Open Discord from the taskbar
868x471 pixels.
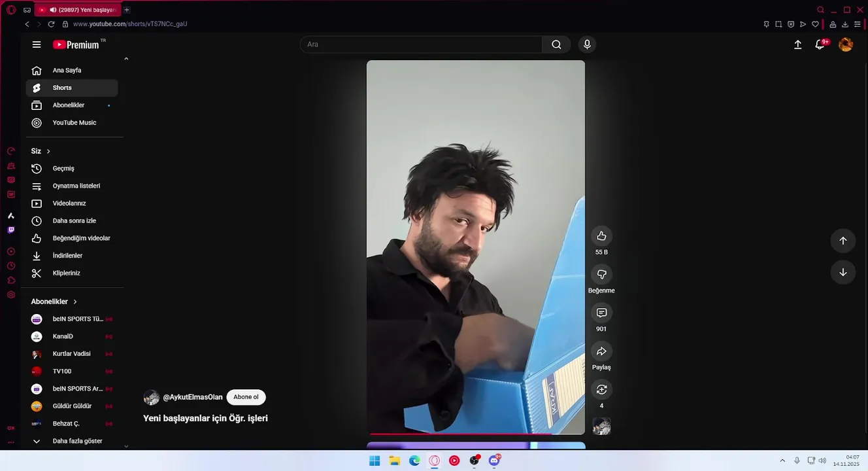tap(494, 461)
